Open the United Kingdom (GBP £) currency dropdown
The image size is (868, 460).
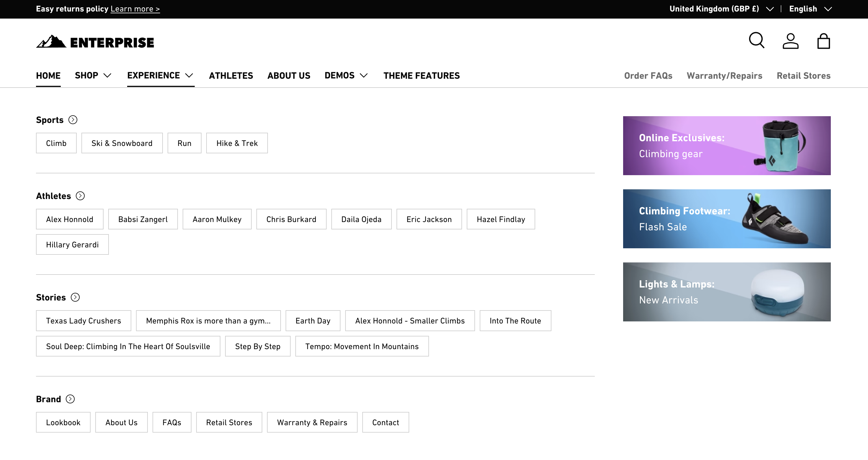(x=721, y=9)
